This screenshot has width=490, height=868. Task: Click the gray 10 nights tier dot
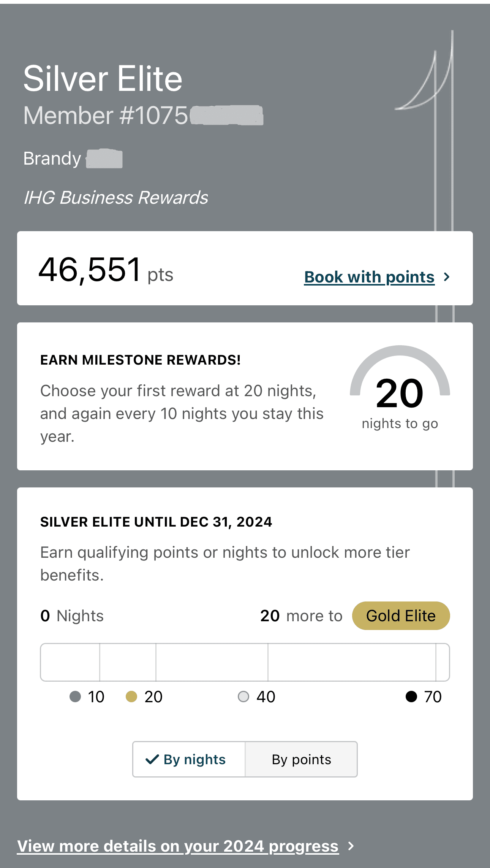point(75,697)
